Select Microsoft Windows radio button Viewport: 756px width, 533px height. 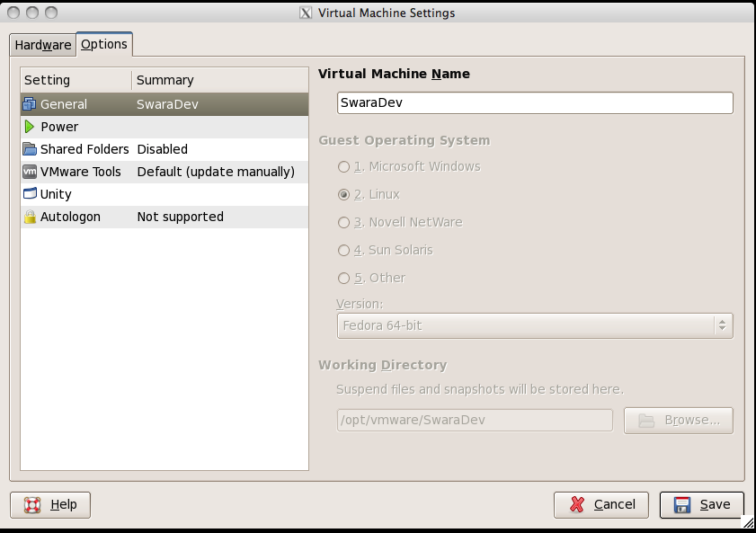pos(343,167)
